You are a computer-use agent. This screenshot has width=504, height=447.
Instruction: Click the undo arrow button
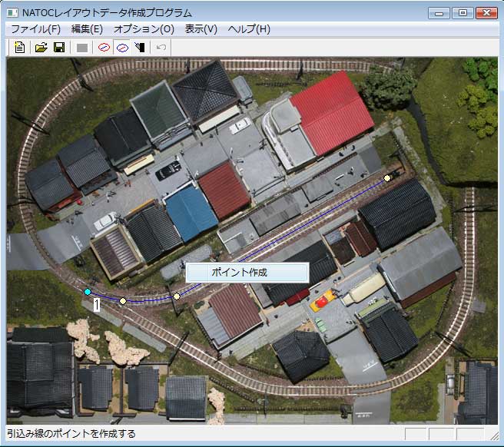161,48
